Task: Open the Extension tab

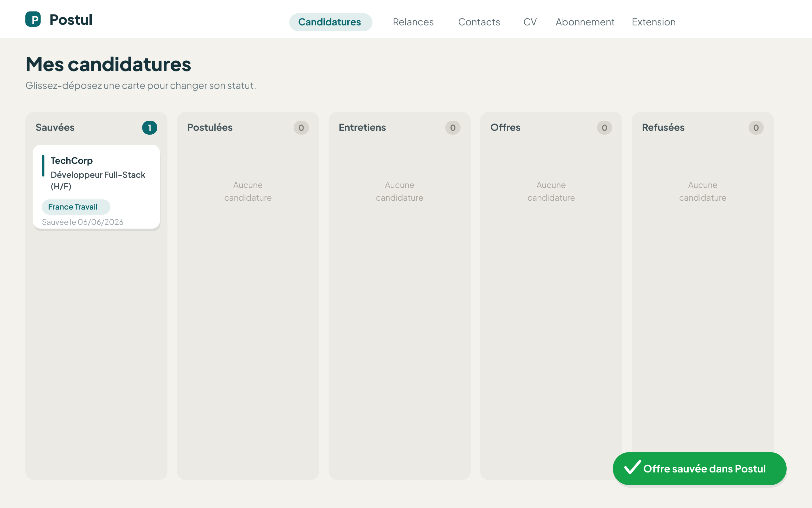Action: click(654, 22)
